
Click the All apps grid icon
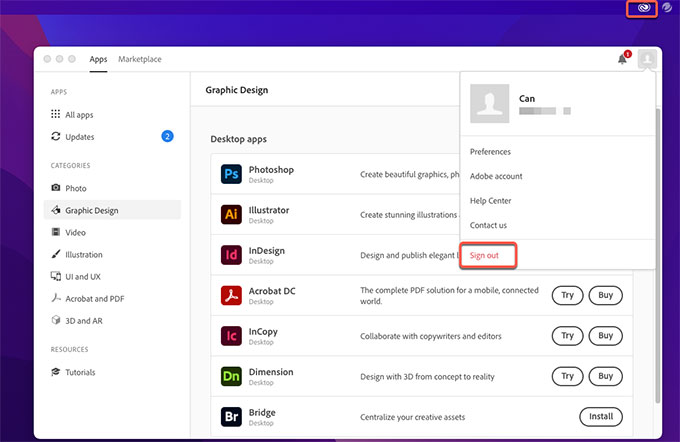click(56, 114)
